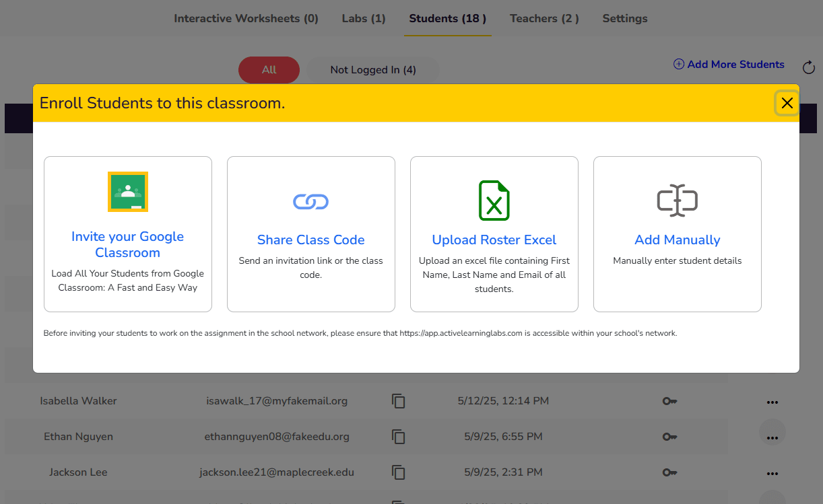Close the Enroll Students dialog
The width and height of the screenshot is (823, 504).
787,103
